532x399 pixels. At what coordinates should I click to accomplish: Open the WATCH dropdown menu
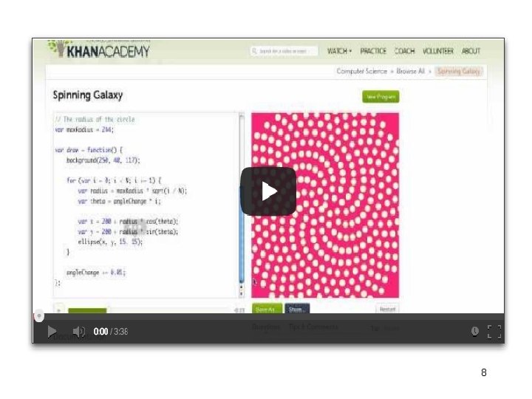pos(339,51)
